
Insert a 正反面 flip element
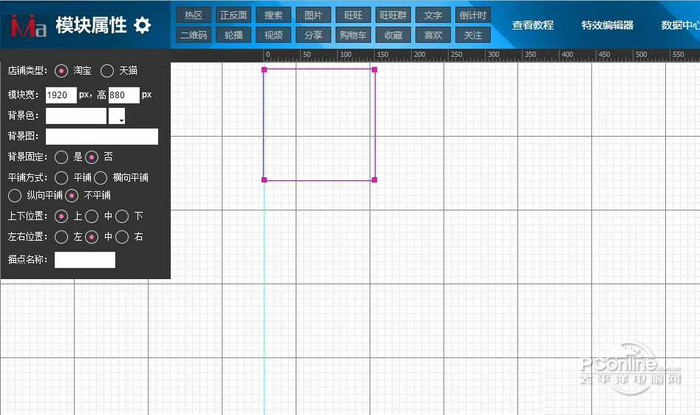click(x=233, y=15)
